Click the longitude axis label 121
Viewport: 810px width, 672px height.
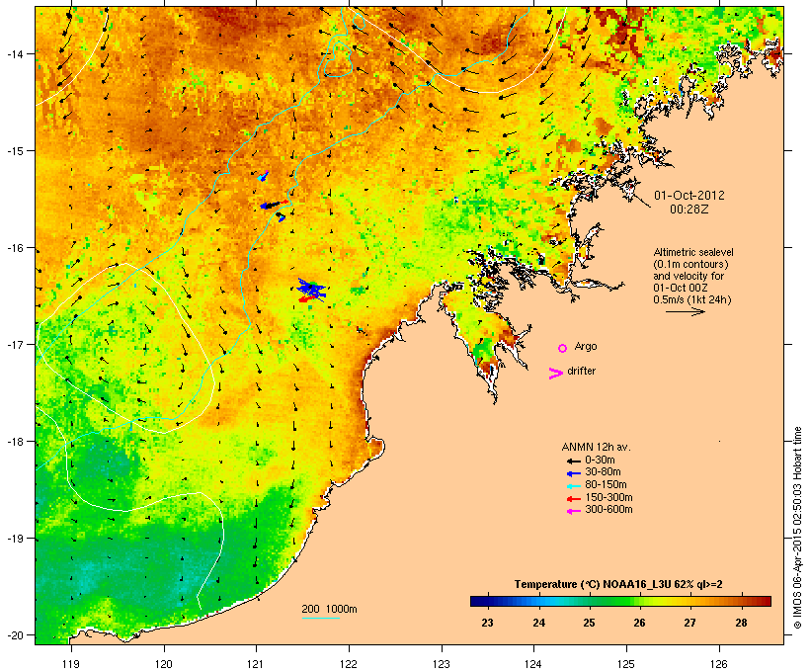[256, 664]
